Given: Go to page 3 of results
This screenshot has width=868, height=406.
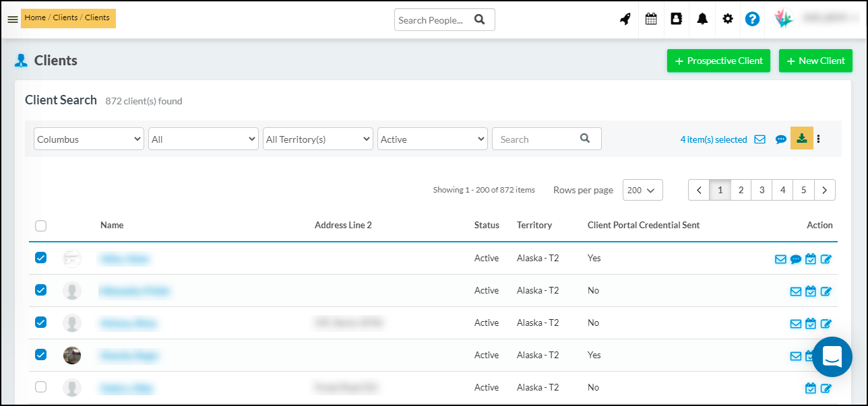Looking at the screenshot, I should click(x=762, y=191).
